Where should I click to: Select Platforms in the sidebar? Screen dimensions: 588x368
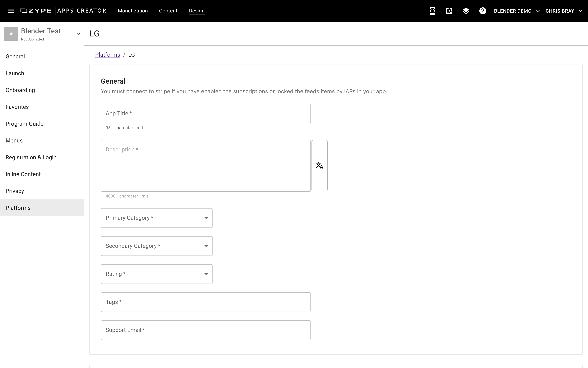tap(42, 208)
